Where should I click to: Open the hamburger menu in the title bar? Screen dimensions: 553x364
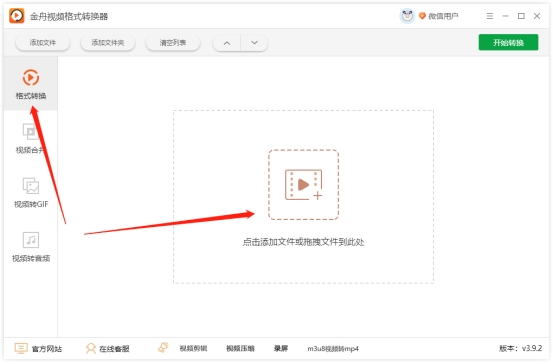[490, 16]
